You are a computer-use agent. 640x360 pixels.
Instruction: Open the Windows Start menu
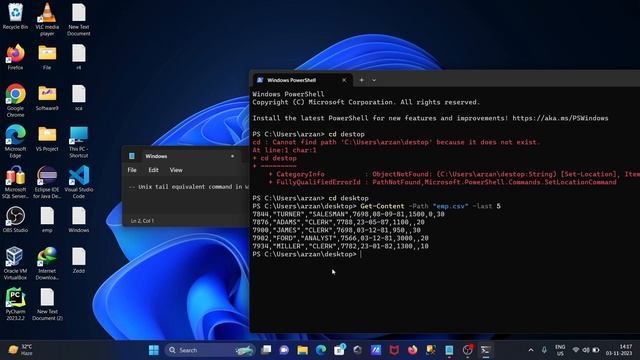click(x=154, y=350)
